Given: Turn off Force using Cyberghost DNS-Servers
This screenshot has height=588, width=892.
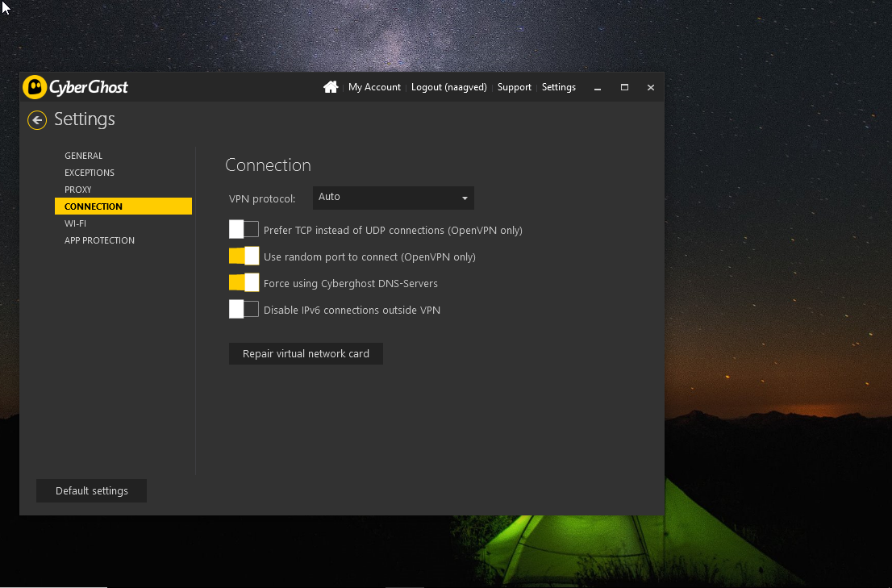Looking at the screenshot, I should tap(244, 282).
